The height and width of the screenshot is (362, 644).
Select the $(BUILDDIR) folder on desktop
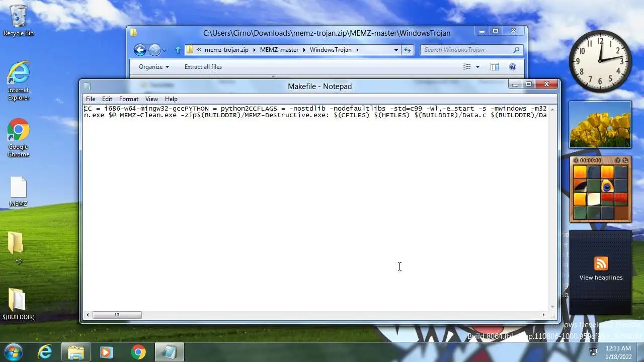tap(19, 304)
